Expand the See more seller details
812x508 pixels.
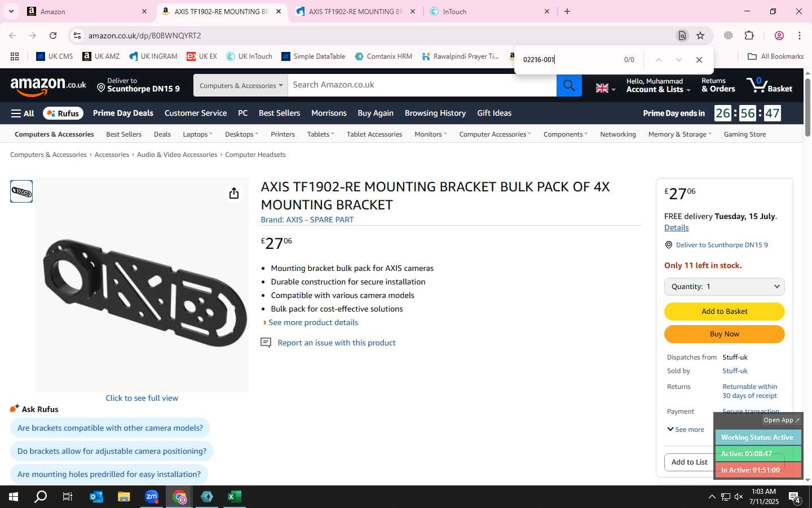[686, 430]
